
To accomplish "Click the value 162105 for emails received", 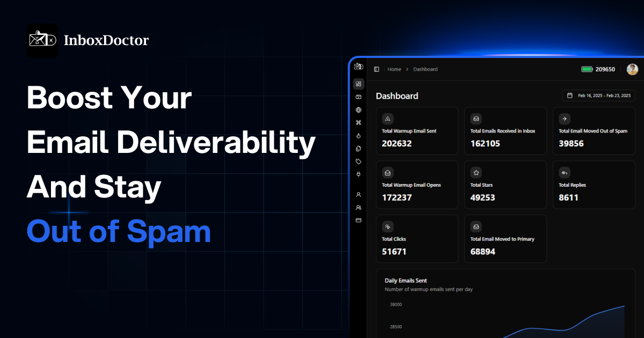I will [x=485, y=143].
